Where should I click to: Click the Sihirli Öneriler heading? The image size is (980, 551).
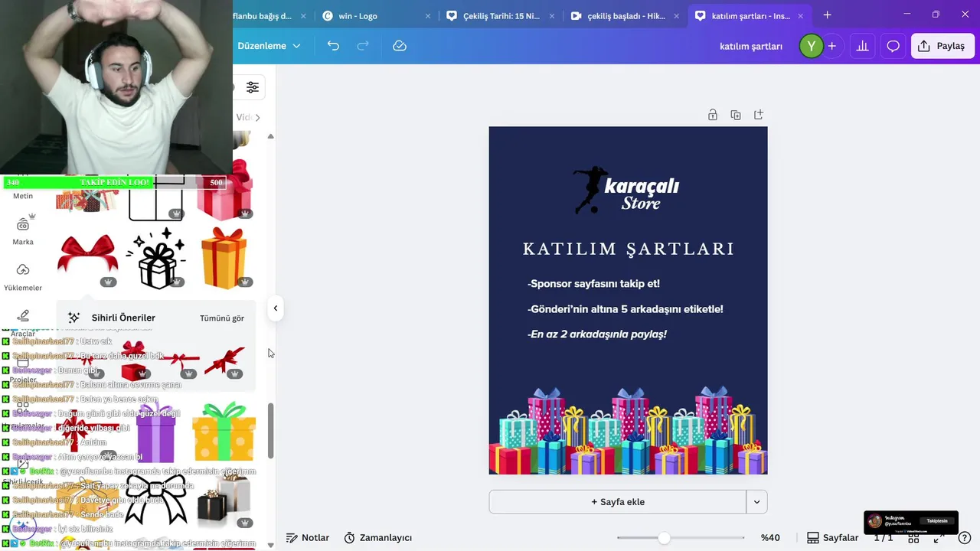pyautogui.click(x=123, y=318)
